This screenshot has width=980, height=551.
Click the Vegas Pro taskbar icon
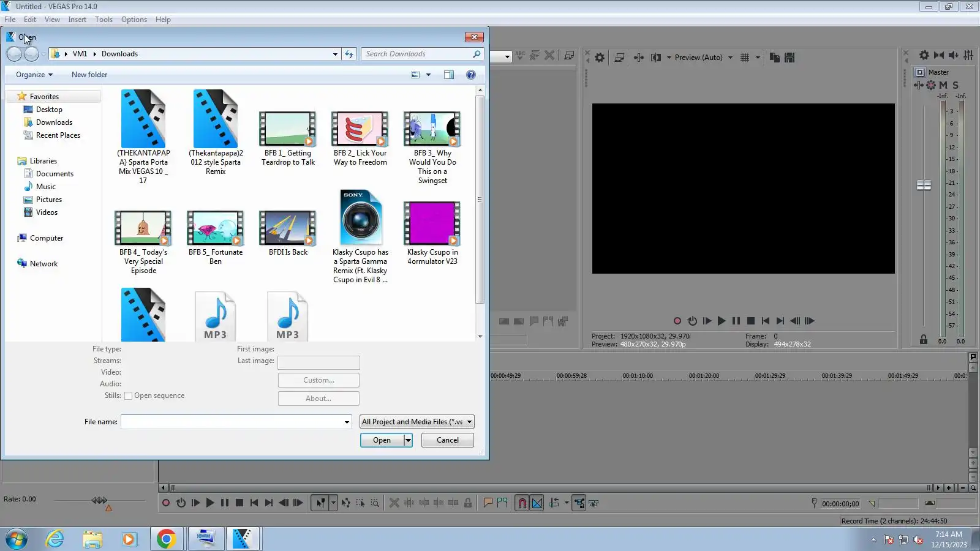(243, 539)
